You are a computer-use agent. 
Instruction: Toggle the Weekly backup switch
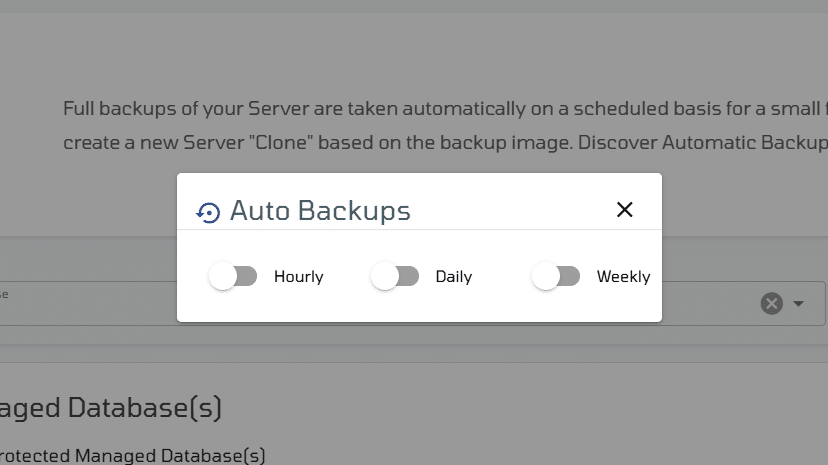(556, 276)
